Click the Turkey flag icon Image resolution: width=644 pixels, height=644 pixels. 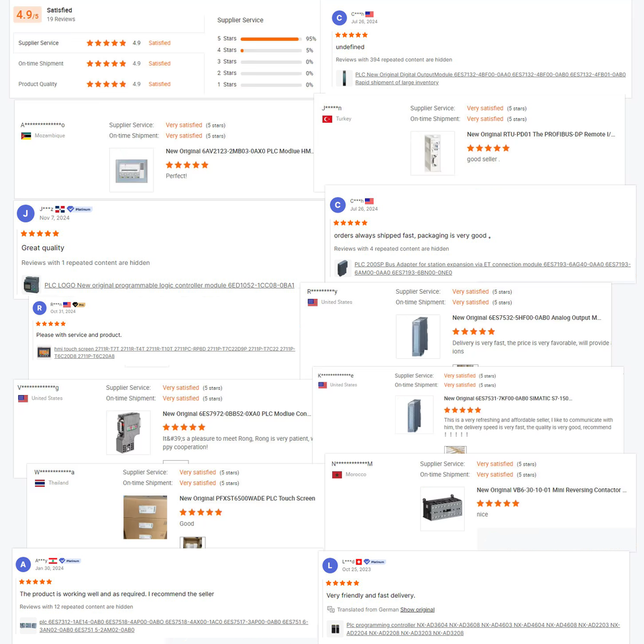(x=327, y=119)
